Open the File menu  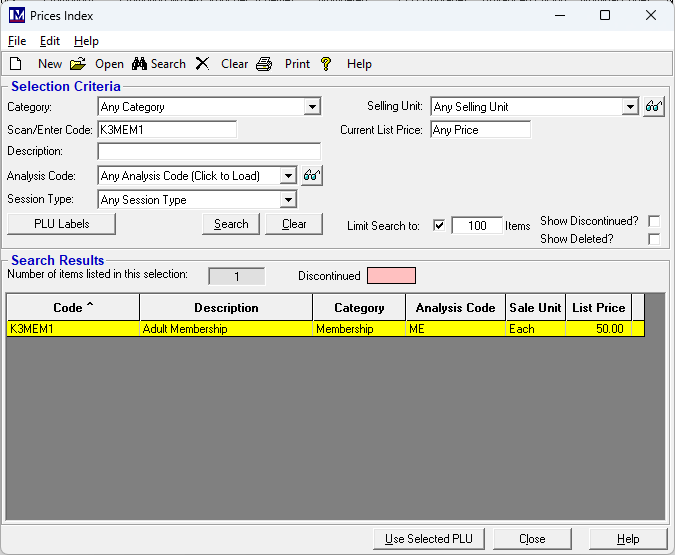17,41
